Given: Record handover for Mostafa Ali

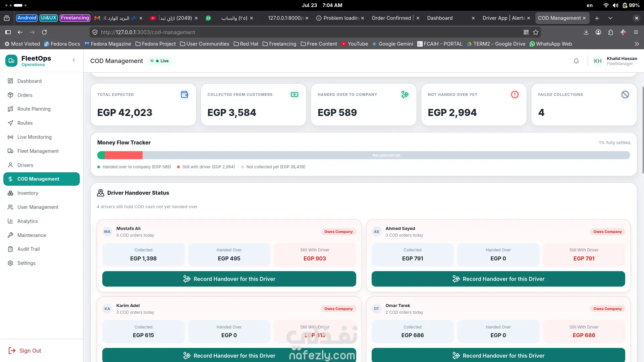Looking at the screenshot, I should (x=229, y=279).
